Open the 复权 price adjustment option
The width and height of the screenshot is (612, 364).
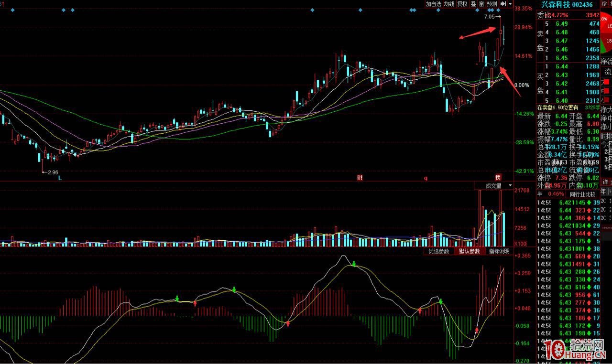coord(462,4)
